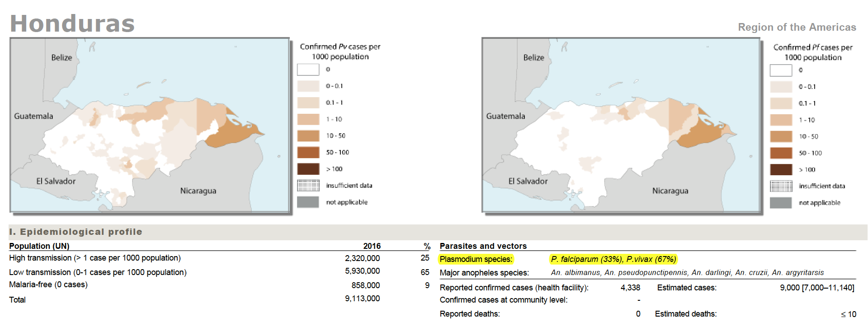
Task: Click the 'Parasites and vectors' heading
Action: pyautogui.click(x=483, y=246)
